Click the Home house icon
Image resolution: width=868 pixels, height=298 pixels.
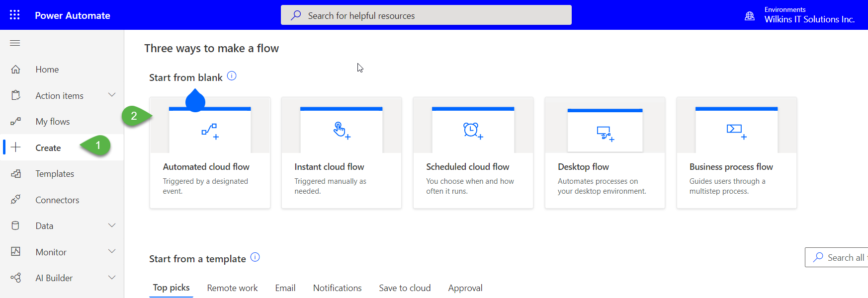pyautogui.click(x=16, y=70)
